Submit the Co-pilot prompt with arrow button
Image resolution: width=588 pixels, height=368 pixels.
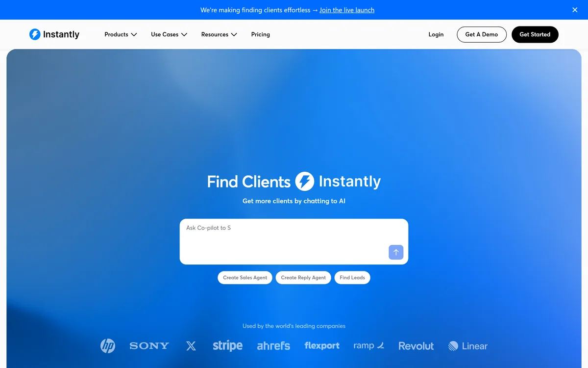396,252
